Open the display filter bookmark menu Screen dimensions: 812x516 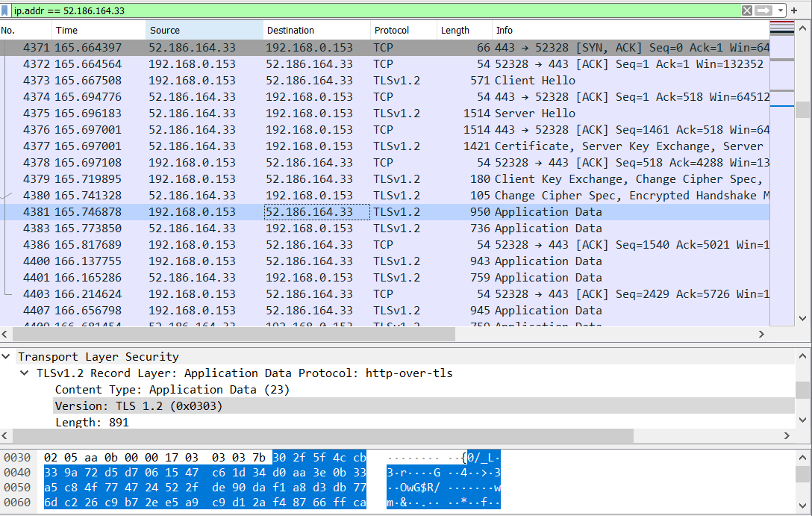pyautogui.click(x=5, y=10)
